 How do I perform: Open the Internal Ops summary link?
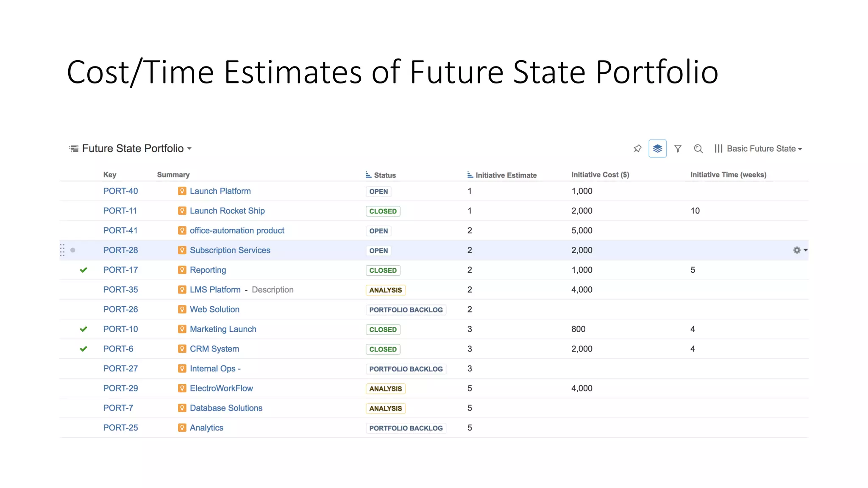click(215, 369)
